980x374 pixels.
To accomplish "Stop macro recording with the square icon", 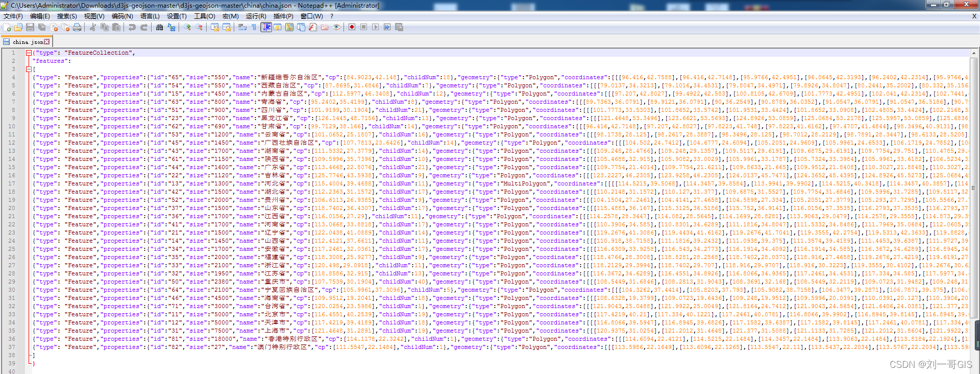I will 364,27.
